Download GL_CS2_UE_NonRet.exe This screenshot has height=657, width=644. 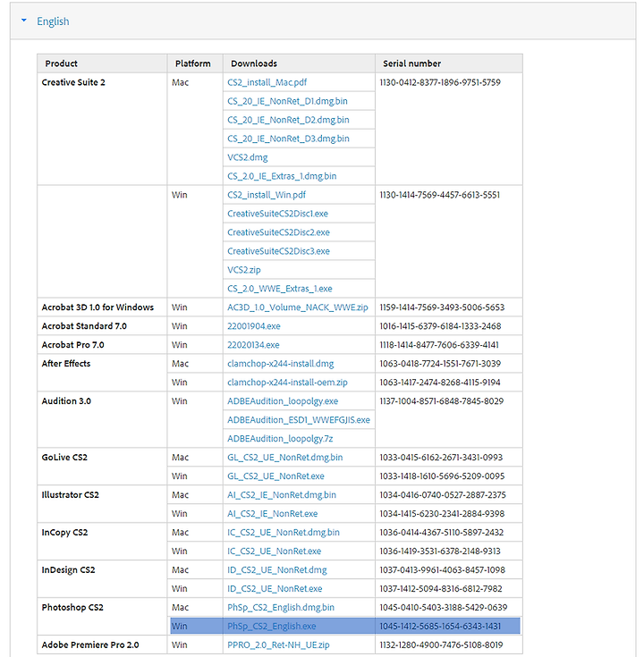click(275, 476)
